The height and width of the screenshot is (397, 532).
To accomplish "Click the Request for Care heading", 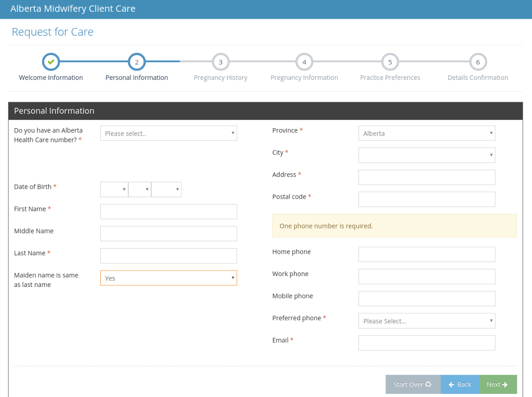I will pyautogui.click(x=52, y=32).
